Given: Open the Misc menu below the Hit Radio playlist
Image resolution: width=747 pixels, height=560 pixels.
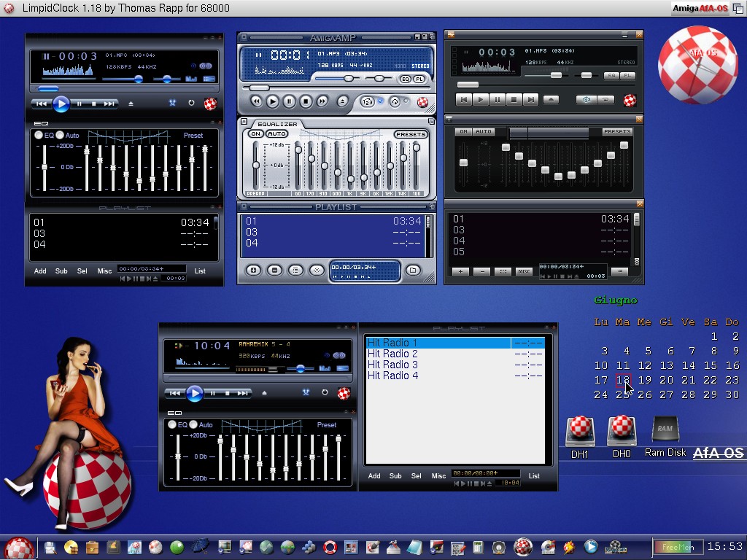Looking at the screenshot, I should [438, 476].
